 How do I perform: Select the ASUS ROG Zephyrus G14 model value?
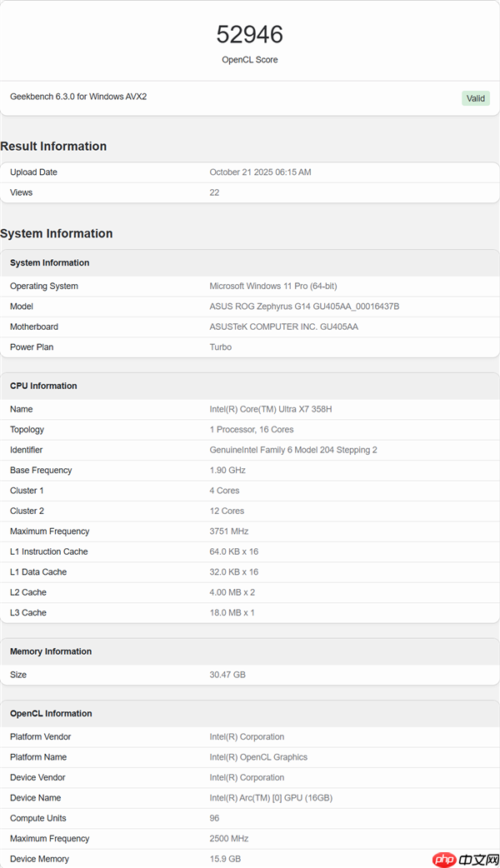(304, 307)
